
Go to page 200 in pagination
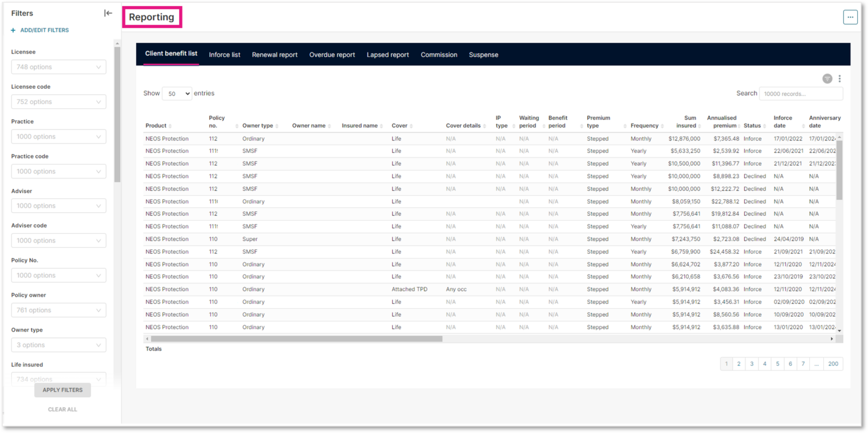pyautogui.click(x=833, y=364)
